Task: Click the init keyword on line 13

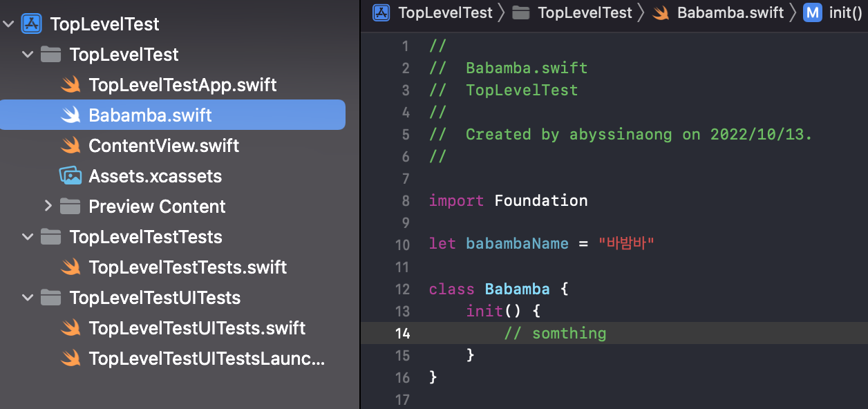Action: [484, 311]
